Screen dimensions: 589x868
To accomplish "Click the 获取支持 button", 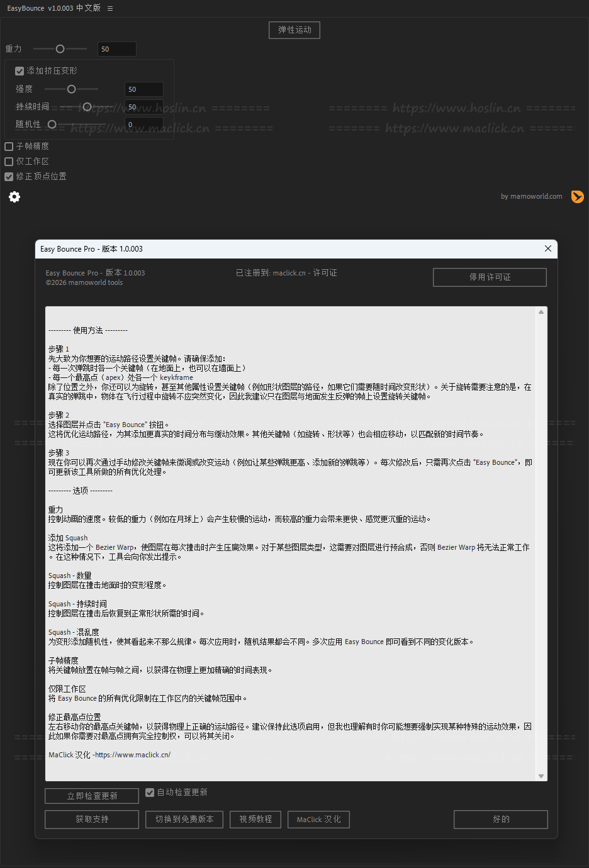I will pyautogui.click(x=92, y=820).
